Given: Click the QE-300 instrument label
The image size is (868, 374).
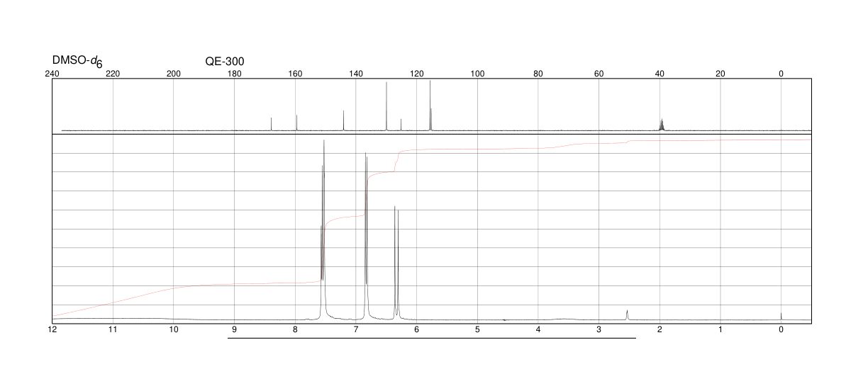Looking at the screenshot, I should 224,61.
